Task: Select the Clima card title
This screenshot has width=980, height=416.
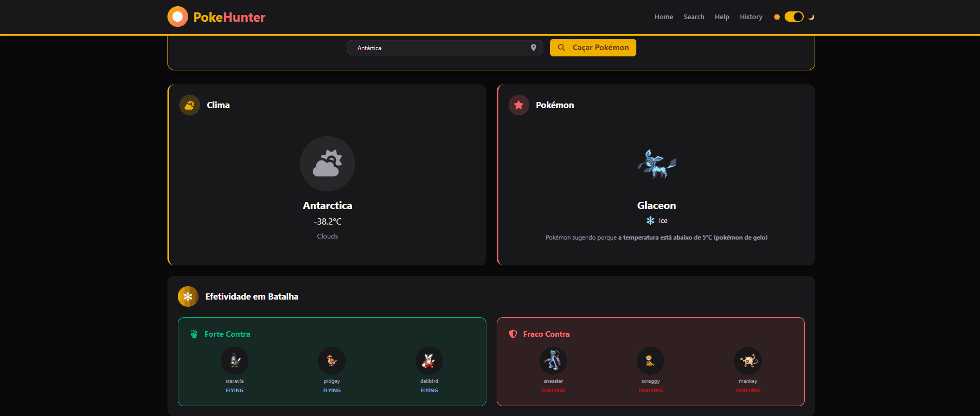Action: tap(218, 105)
